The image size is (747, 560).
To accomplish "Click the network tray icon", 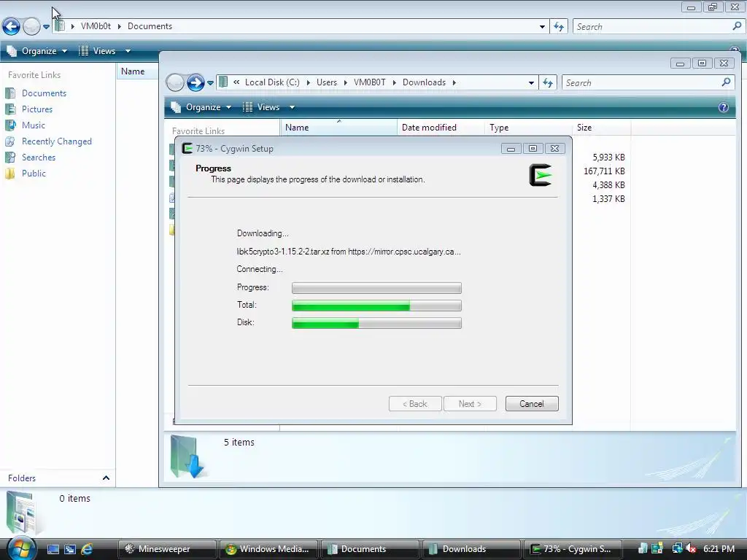I will [677, 548].
